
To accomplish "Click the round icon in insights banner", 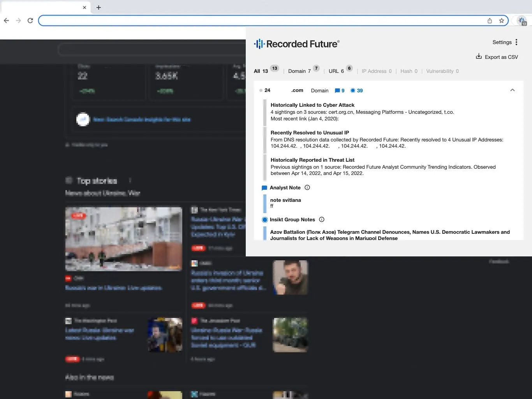I will (x=83, y=119).
